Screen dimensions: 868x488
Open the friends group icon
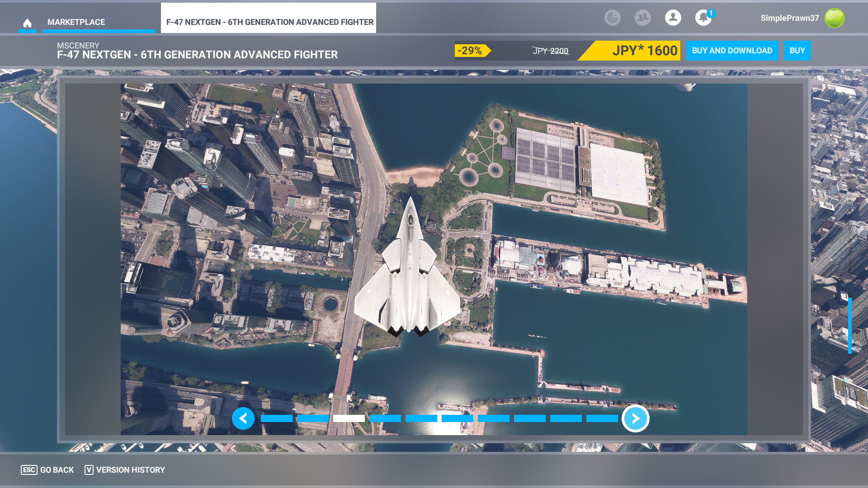pos(642,18)
